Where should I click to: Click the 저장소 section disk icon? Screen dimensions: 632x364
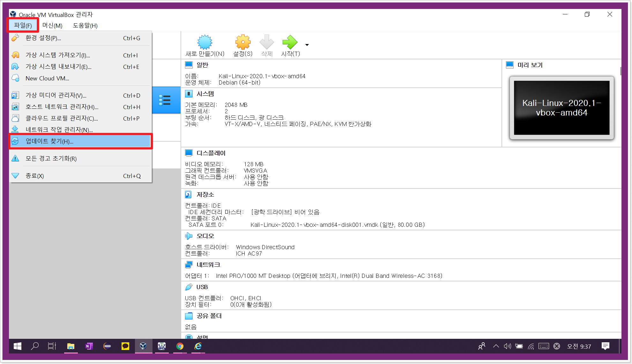coord(189,194)
